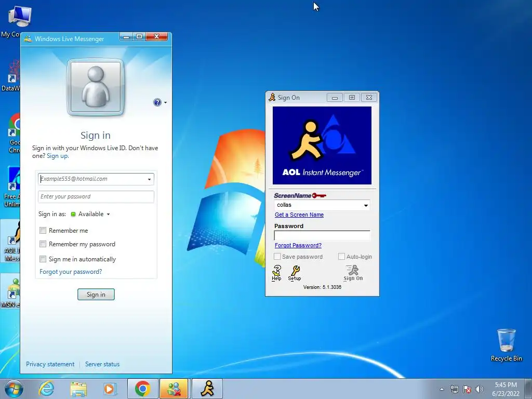Click the AIM Password field
The height and width of the screenshot is (399, 532).
click(322, 235)
